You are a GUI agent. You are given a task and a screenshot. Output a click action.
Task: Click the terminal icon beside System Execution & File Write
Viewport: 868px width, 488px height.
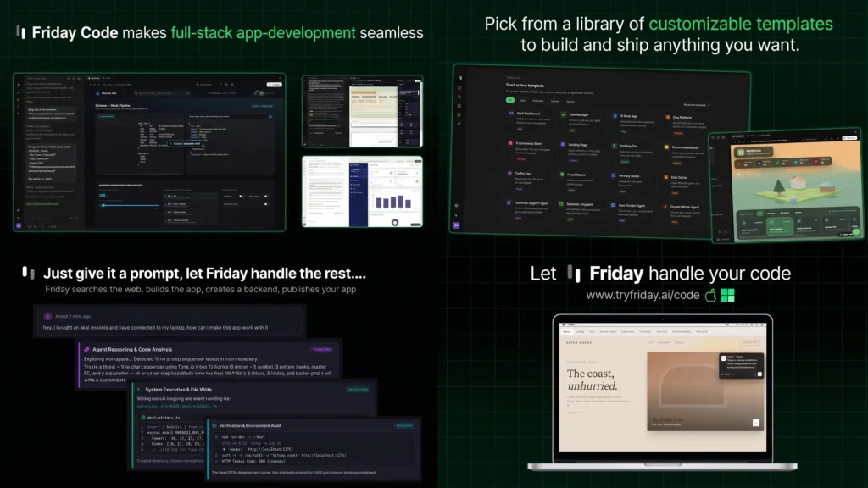[x=140, y=390]
